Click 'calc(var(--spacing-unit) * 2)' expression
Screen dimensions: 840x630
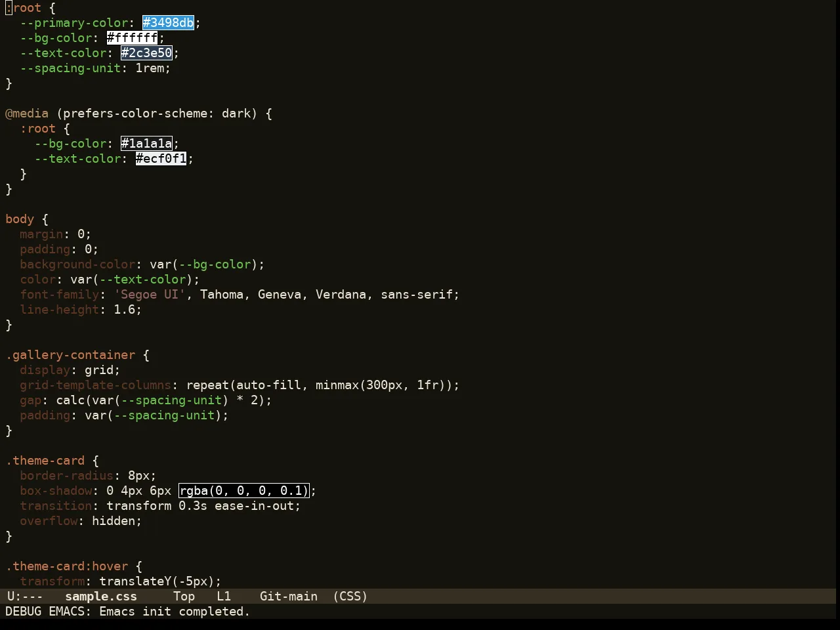161,400
